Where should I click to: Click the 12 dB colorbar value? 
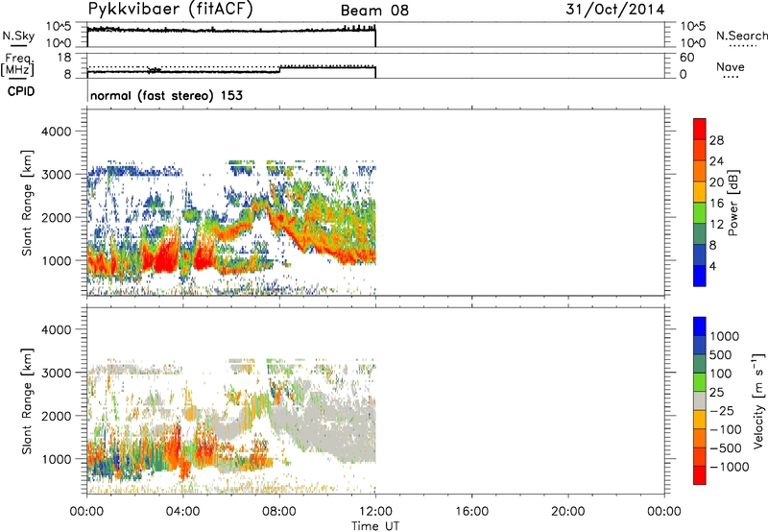tap(716, 224)
